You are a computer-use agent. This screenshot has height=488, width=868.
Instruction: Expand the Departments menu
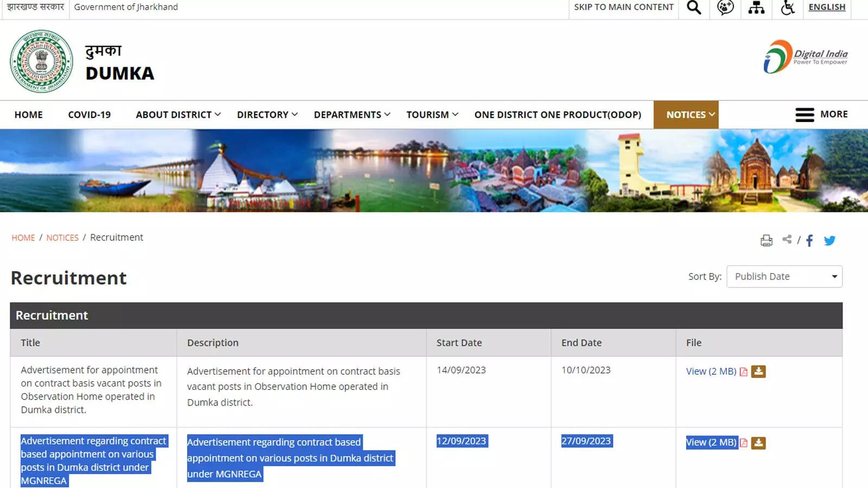[352, 115]
